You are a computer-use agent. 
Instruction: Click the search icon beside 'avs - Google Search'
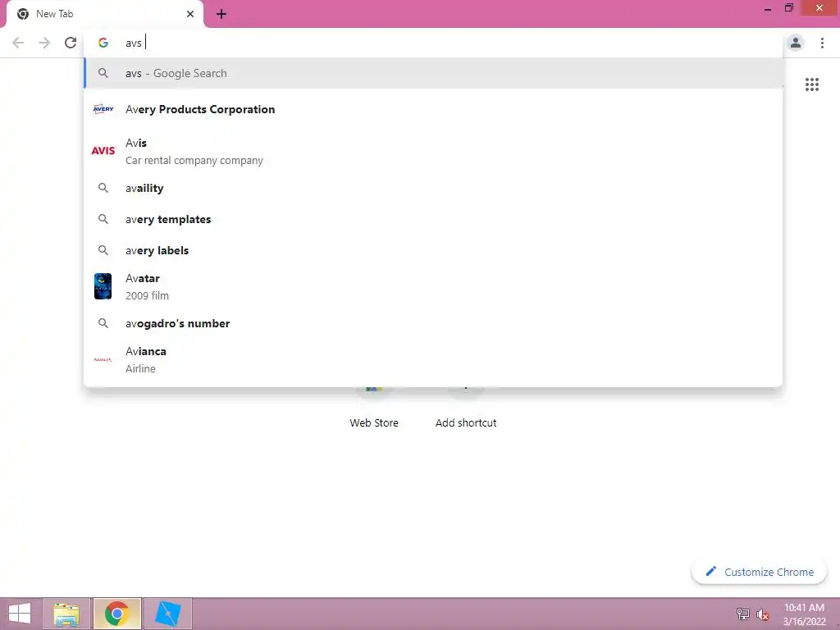pyautogui.click(x=103, y=73)
